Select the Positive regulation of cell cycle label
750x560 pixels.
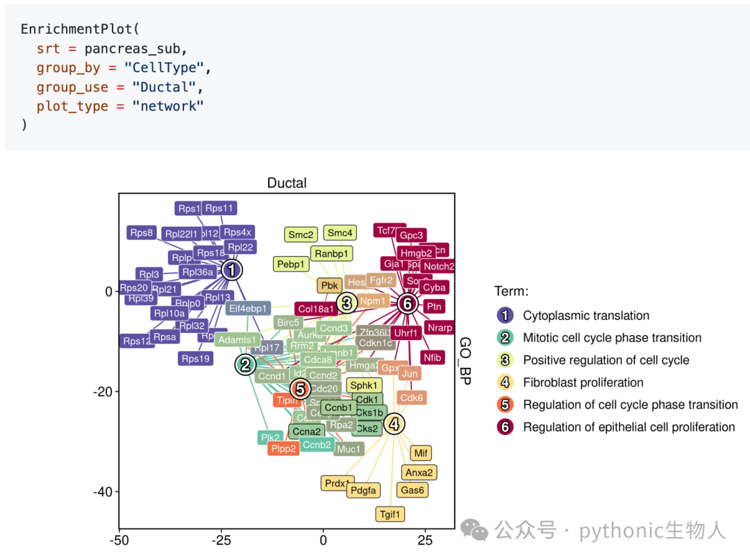(x=606, y=360)
